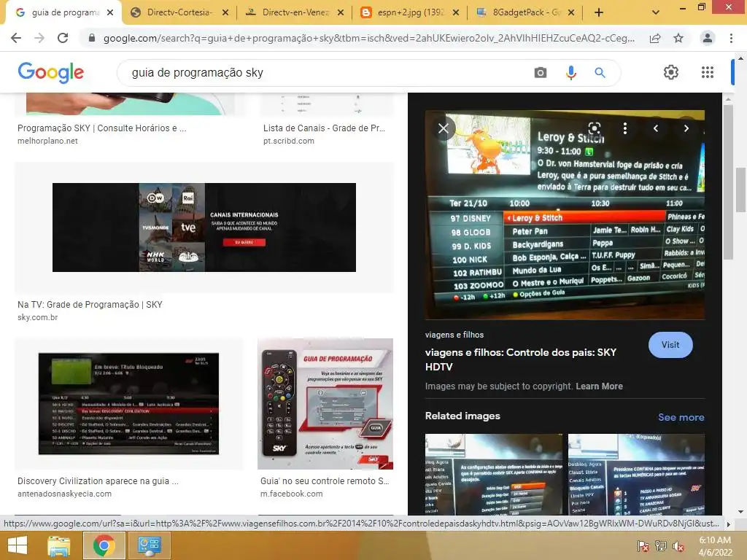Open preview more options menu
The height and width of the screenshot is (560, 747).
point(625,128)
